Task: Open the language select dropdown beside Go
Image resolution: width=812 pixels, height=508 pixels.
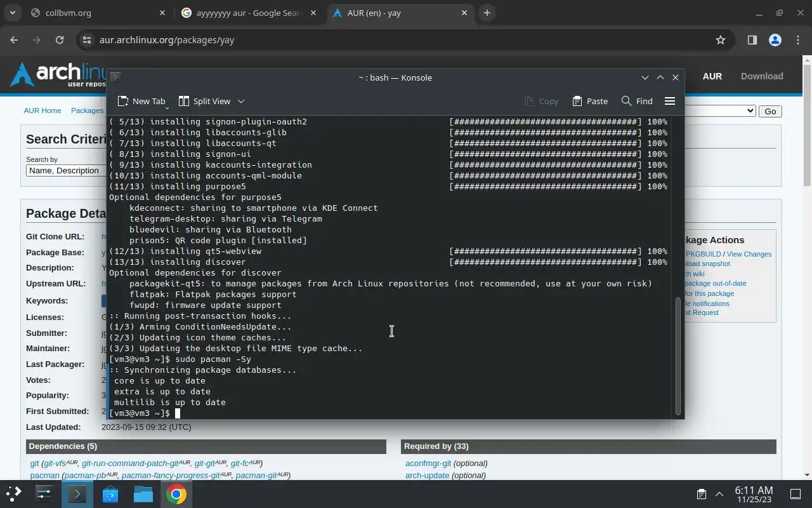Action: 720,111
